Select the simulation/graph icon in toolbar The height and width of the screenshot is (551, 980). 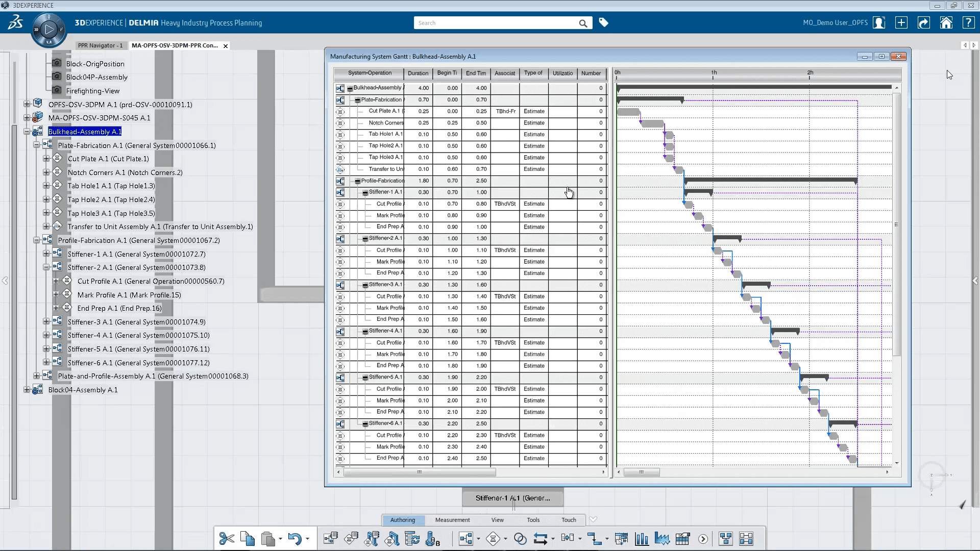pos(663,538)
